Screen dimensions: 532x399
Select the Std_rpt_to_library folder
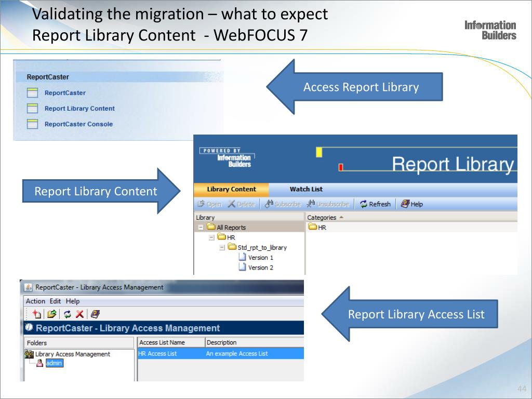point(258,247)
